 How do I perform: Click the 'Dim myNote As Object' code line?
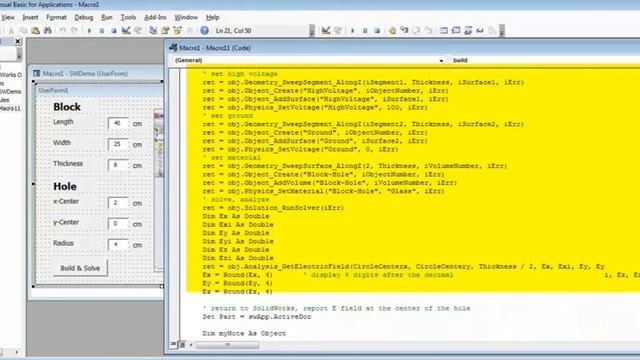[x=244, y=333]
